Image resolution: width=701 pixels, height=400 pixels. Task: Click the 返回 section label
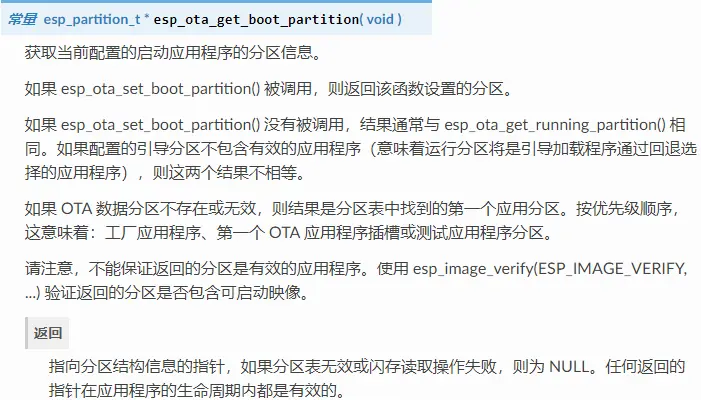click(47, 333)
